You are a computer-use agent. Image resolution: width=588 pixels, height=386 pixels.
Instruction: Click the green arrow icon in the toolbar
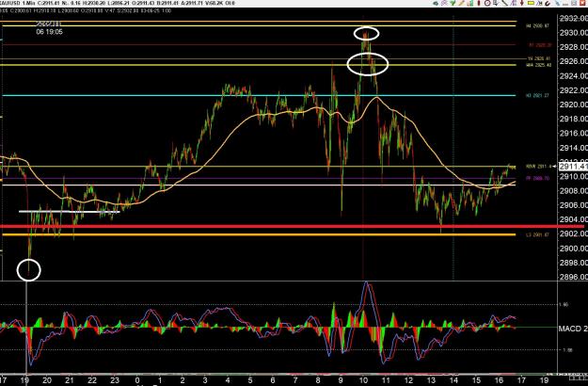coord(453,3)
